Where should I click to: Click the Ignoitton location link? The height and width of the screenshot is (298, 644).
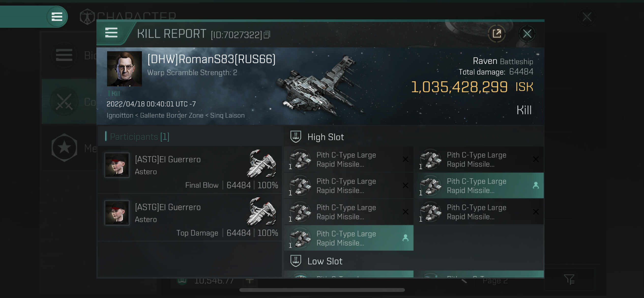[120, 115]
